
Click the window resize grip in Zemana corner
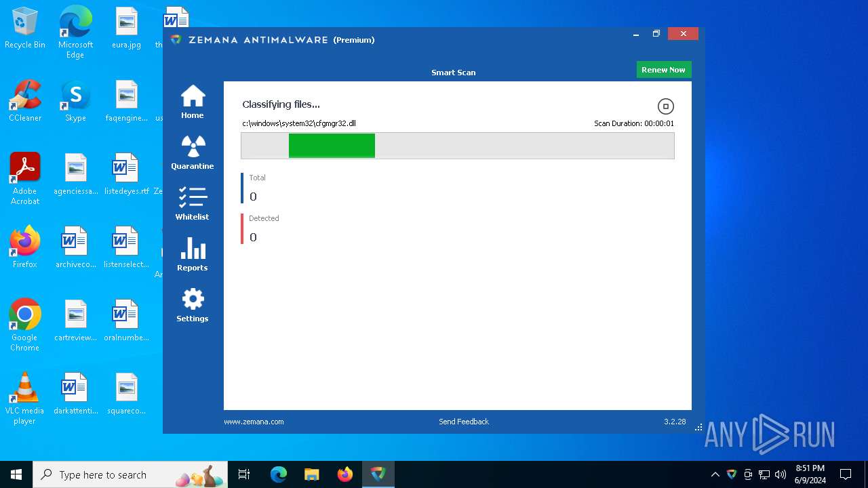click(x=698, y=428)
